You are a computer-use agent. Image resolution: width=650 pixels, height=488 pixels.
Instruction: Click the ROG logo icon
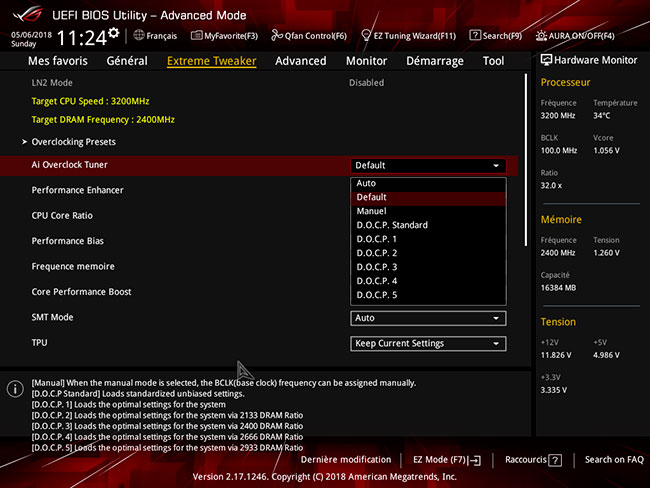click(27, 15)
